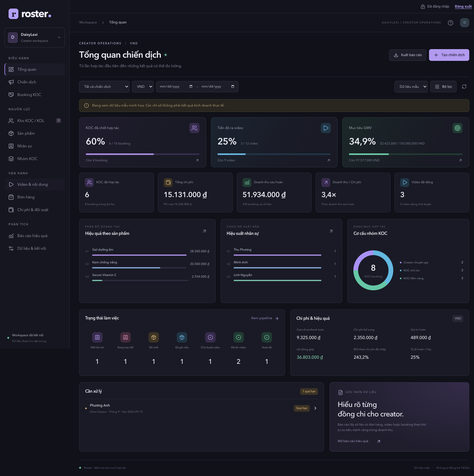474x476 pixels.
Task: Click the Đã lên video check icon
Action: pos(238,338)
